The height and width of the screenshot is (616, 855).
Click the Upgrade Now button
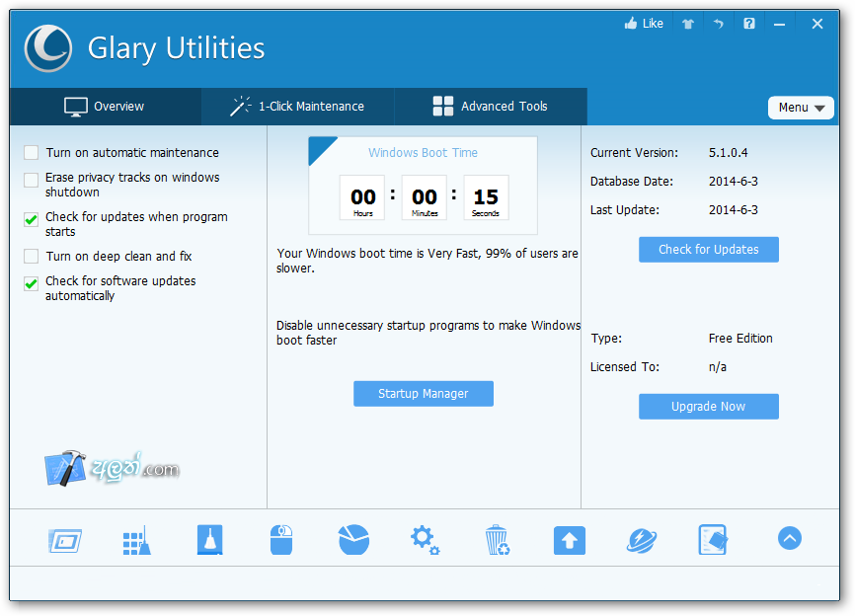click(708, 407)
